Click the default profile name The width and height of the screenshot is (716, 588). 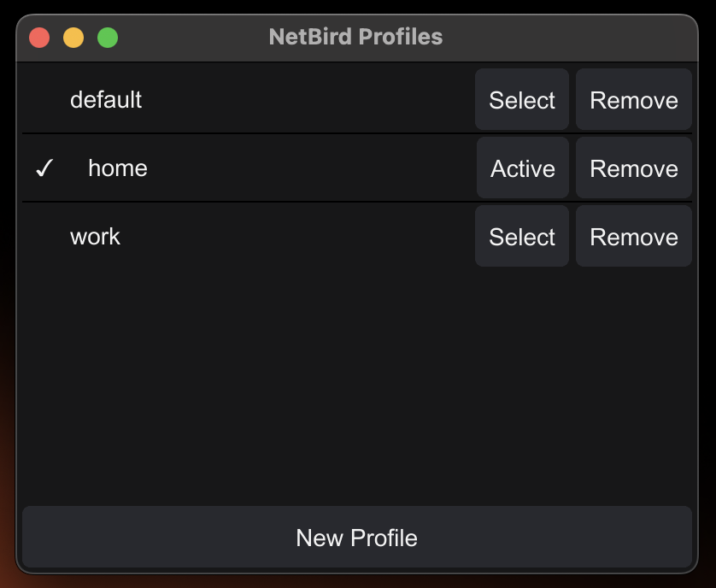[106, 100]
